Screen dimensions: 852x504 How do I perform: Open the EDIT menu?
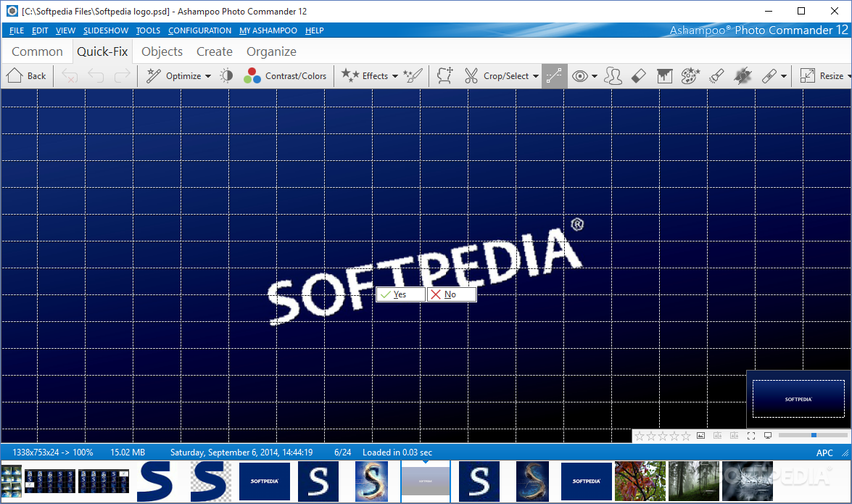click(x=40, y=30)
